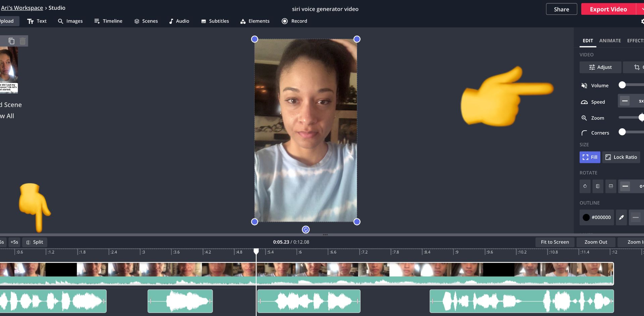Viewport: 644px width, 316px height.
Task: Click the rotate clockwise icon under Rotate
Action: click(585, 186)
